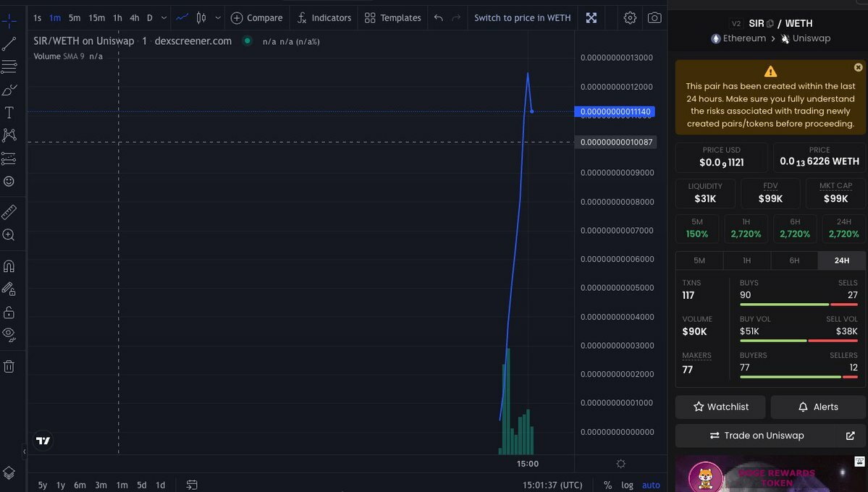868x492 pixels.
Task: Switch chart style to line
Action: 182,17
